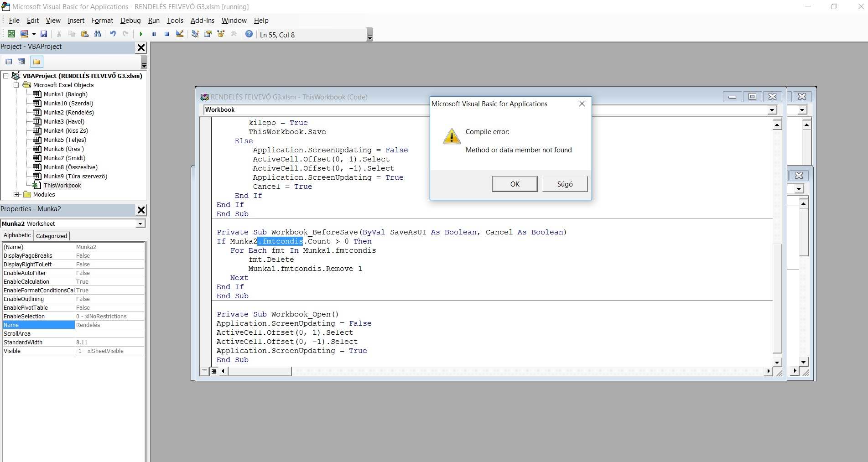868x462 pixels.
Task: Select Munka2 (Rendelés) sheet object
Action: click(x=68, y=112)
